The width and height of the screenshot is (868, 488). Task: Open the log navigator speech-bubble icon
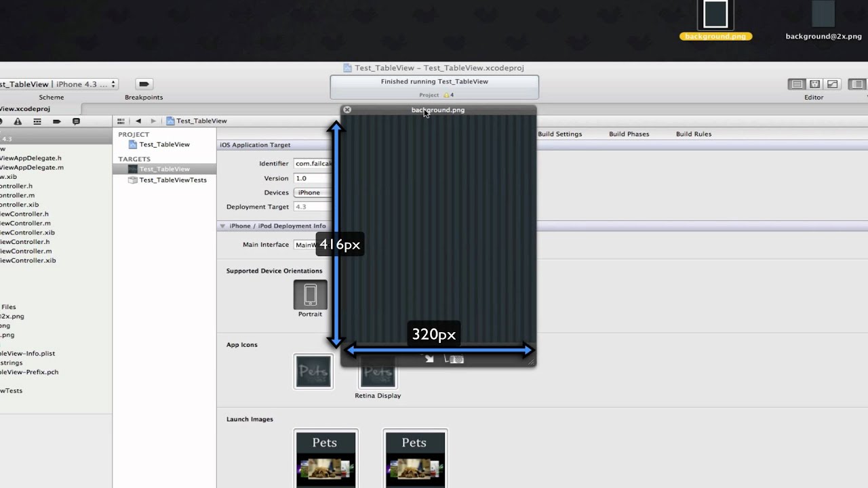pyautogui.click(x=76, y=121)
